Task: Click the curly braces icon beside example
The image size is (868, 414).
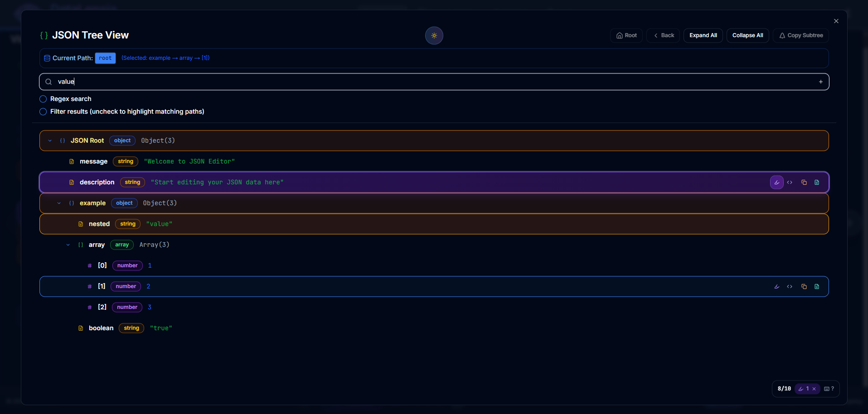Action: point(72,203)
